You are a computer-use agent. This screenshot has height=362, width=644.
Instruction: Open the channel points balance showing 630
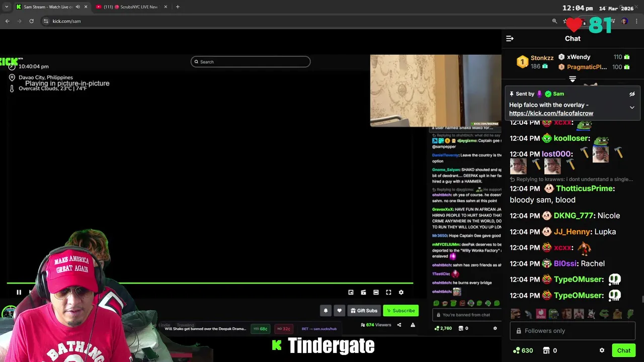click(523, 350)
